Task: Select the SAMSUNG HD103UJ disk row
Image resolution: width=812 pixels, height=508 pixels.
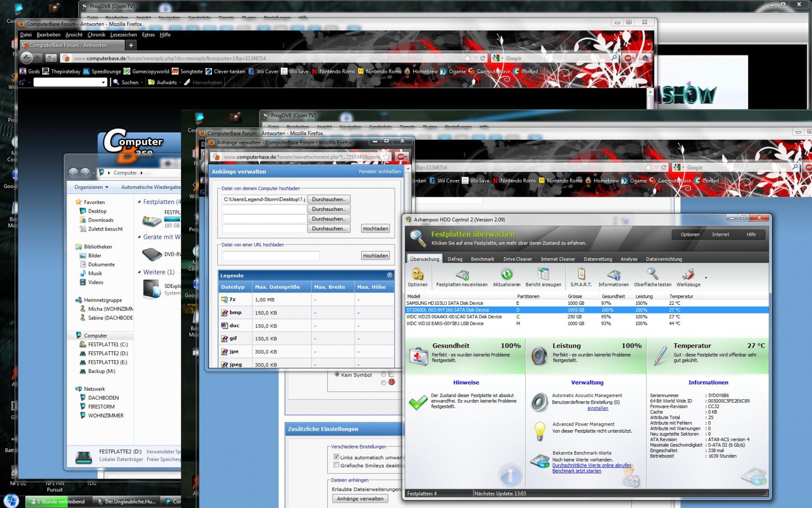Action: [587, 303]
